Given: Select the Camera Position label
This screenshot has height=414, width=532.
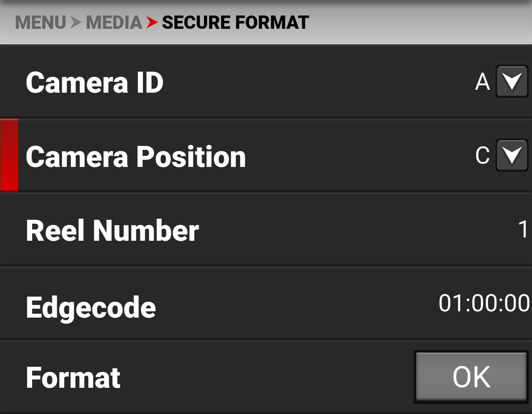Looking at the screenshot, I should click(x=135, y=157).
